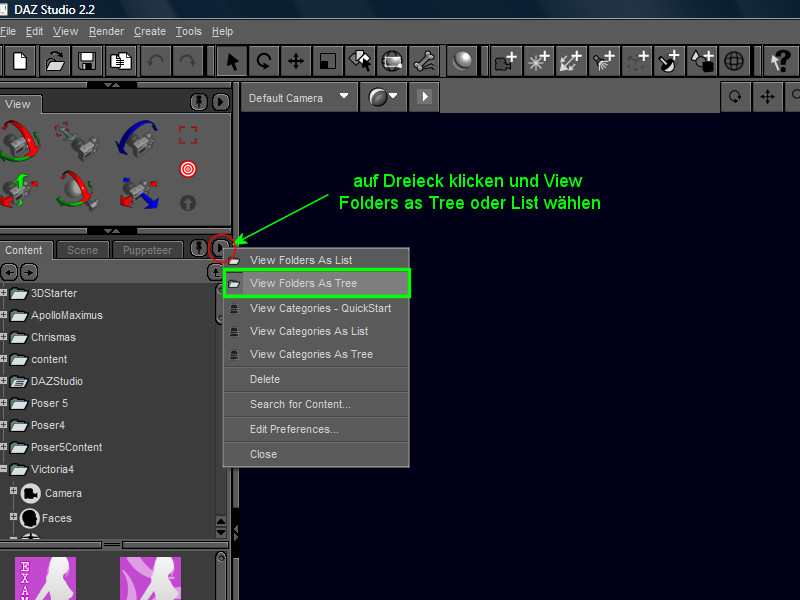This screenshot has width=800, height=600.
Task: Click the folder tree scroll down arrow
Action: [221, 532]
